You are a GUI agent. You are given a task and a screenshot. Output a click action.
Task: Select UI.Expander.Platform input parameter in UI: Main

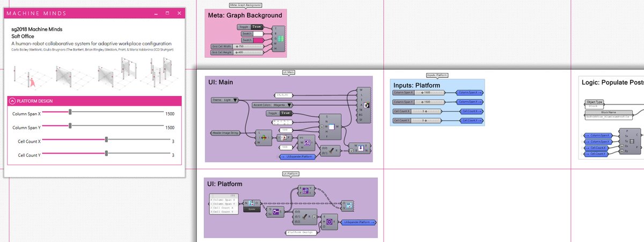pos(297,157)
